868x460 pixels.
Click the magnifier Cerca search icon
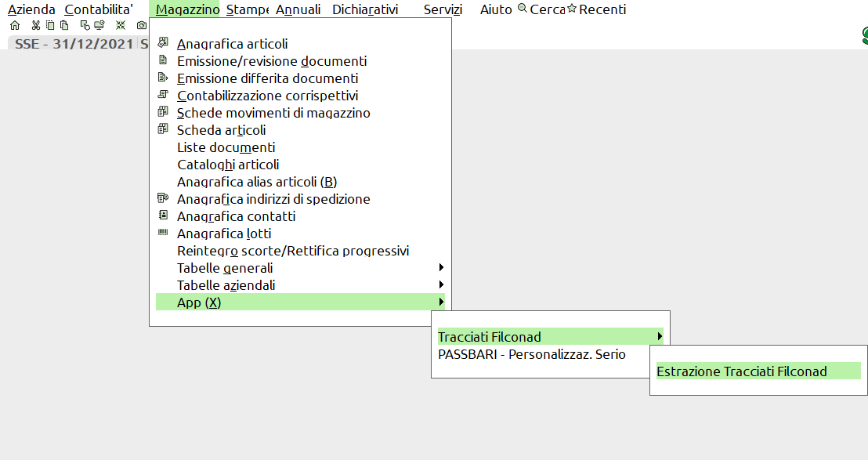[x=523, y=9]
